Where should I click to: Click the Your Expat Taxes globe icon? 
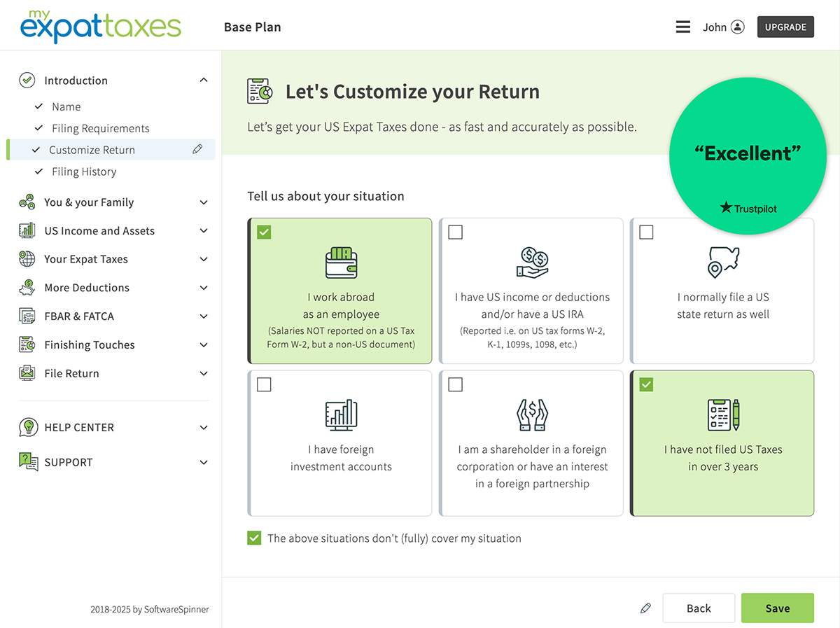point(27,259)
